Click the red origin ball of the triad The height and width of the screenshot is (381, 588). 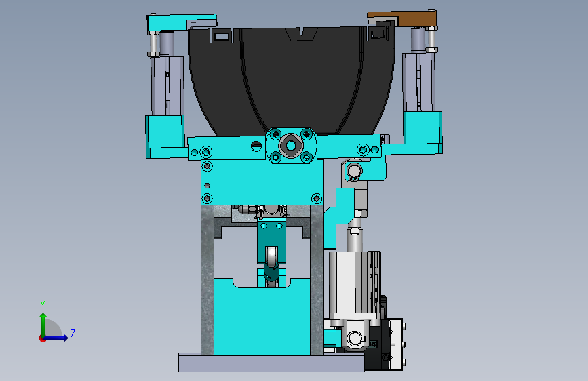tap(42, 338)
